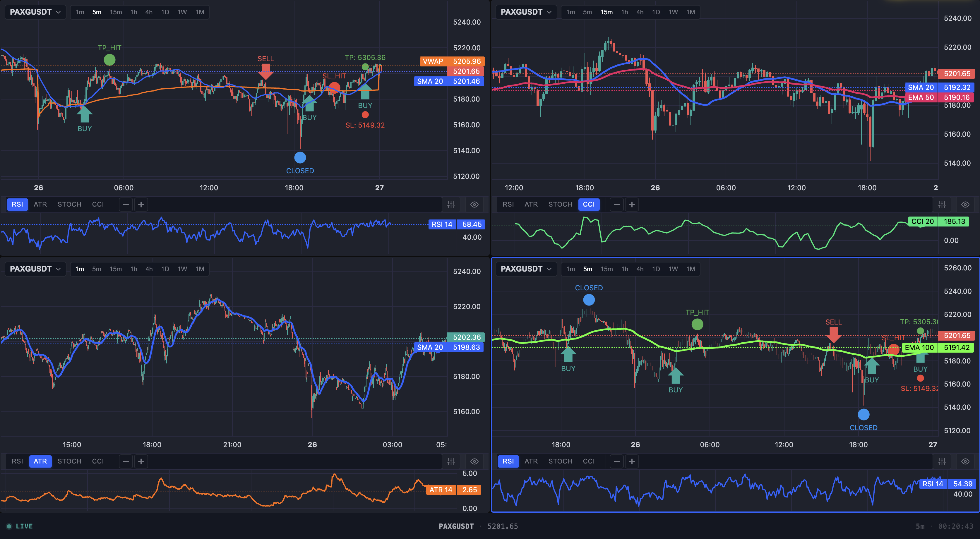Screen dimensions: 980x539
Task: Select the 1D timeframe on the bottom-right chart
Action: coord(656,269)
